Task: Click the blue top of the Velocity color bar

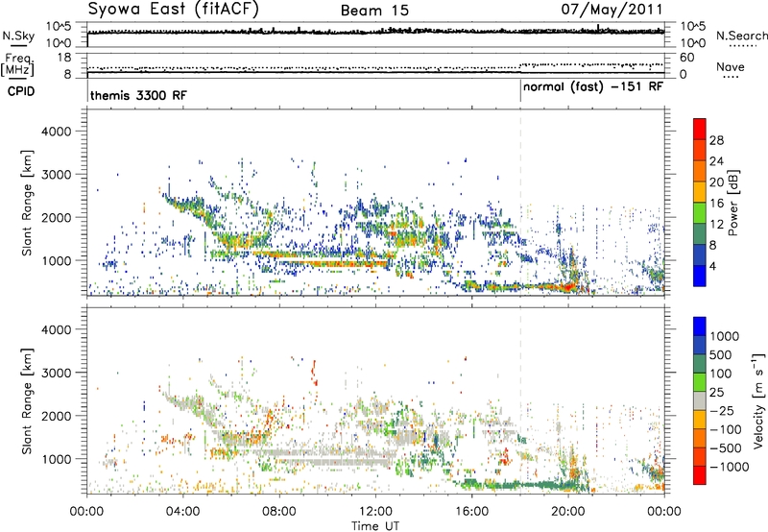Action: 700,326
